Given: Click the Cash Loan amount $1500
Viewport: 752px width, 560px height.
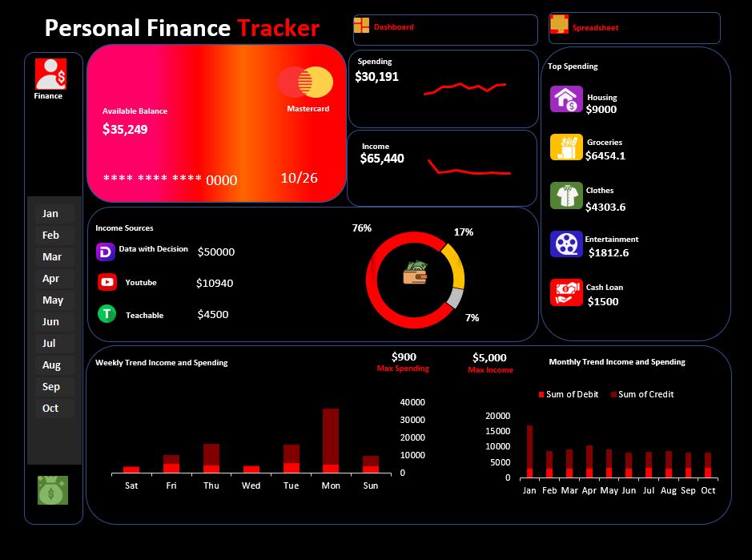Looking at the screenshot, I should 603,302.
